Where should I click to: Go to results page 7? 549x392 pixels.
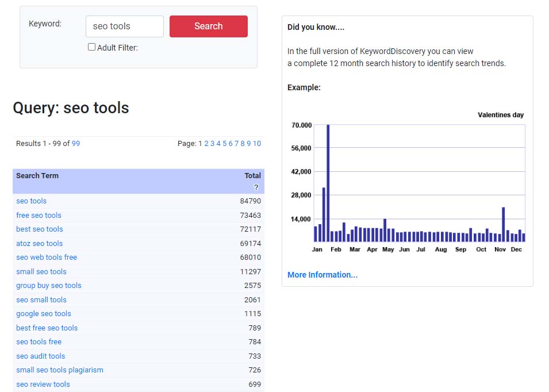(236, 144)
